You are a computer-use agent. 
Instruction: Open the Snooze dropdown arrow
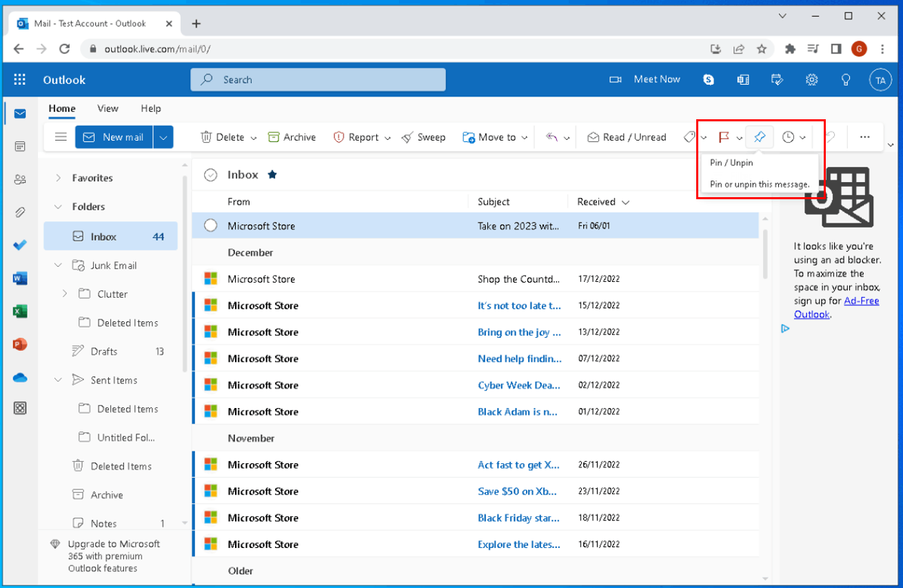pos(803,138)
